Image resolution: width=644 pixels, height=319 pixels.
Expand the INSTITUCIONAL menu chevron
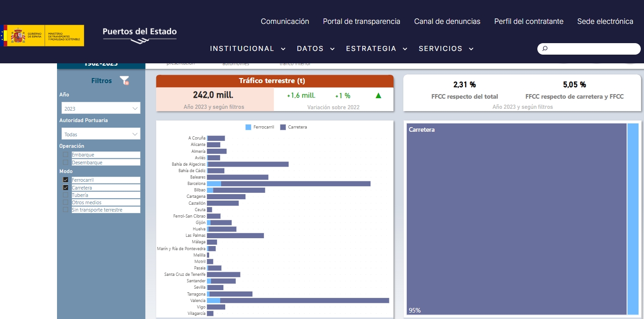(x=283, y=49)
